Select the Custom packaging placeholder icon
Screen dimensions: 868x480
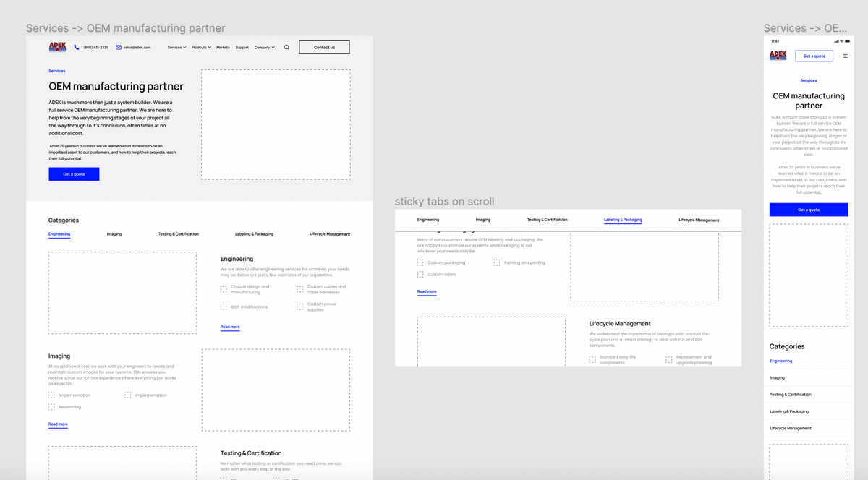click(x=420, y=263)
